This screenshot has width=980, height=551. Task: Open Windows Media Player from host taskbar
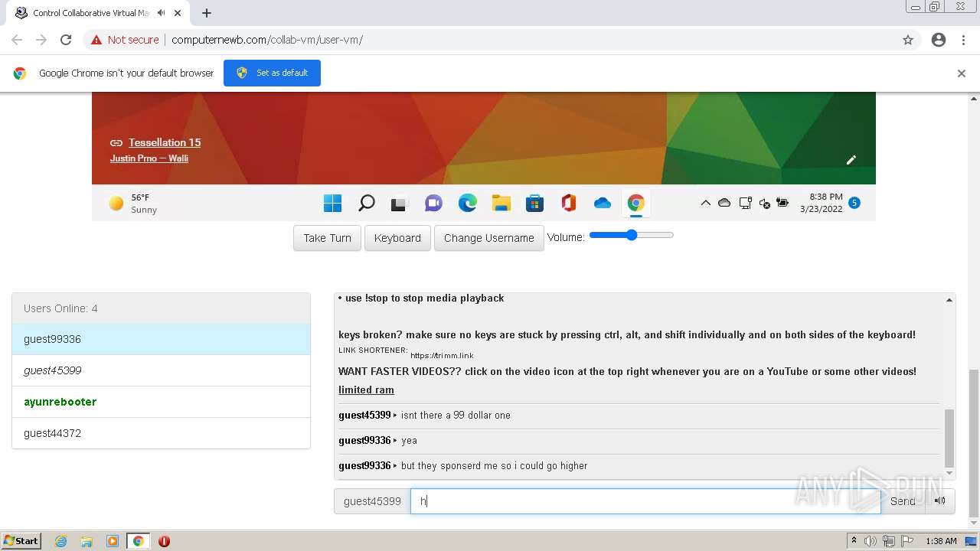[x=113, y=541]
